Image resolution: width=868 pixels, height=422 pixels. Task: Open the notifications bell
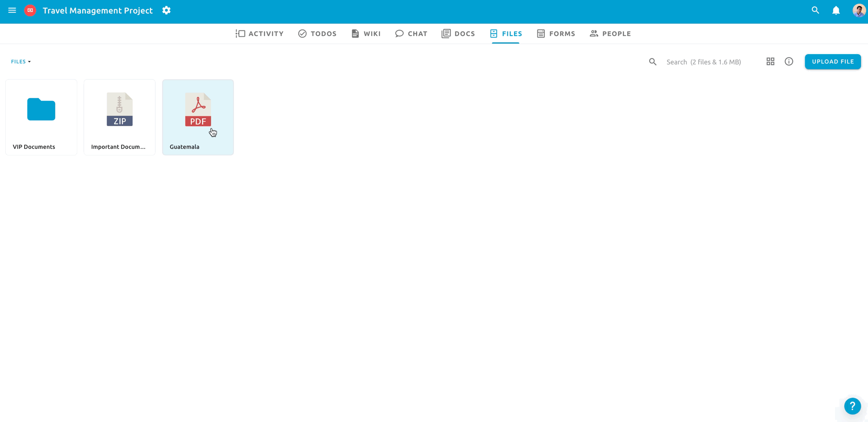[x=836, y=10]
